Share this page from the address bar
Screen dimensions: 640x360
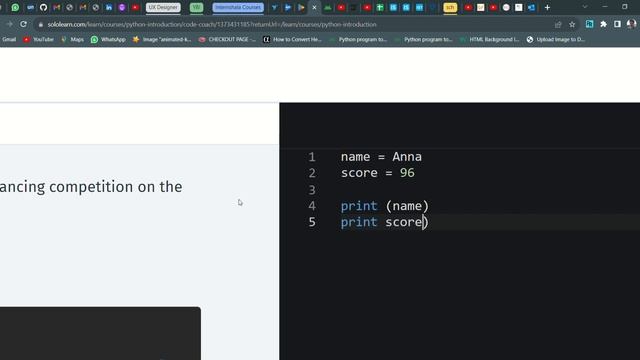(558, 24)
